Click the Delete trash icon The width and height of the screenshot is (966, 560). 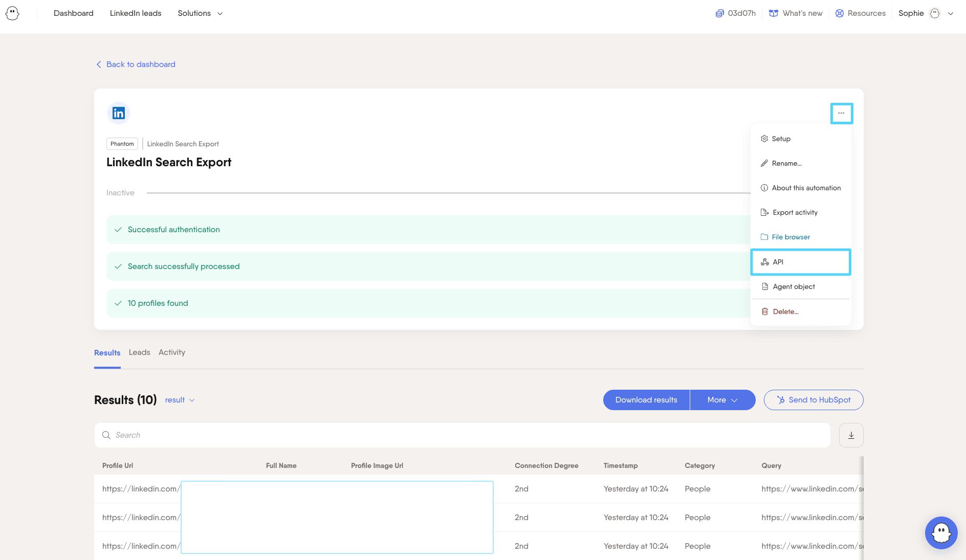tap(765, 311)
